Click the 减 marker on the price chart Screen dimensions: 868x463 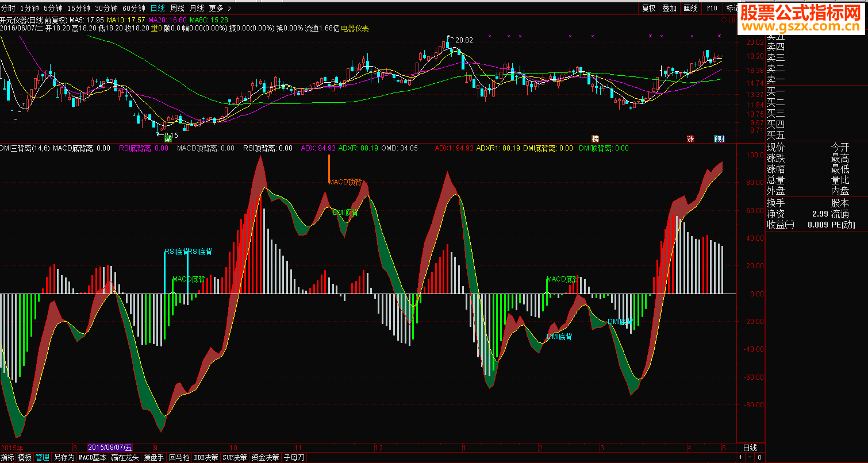[168, 138]
